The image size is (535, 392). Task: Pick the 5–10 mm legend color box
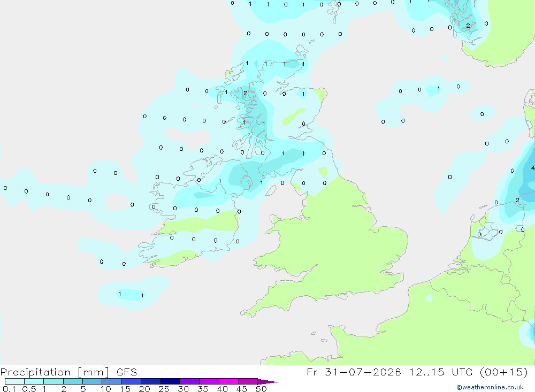tap(93, 381)
